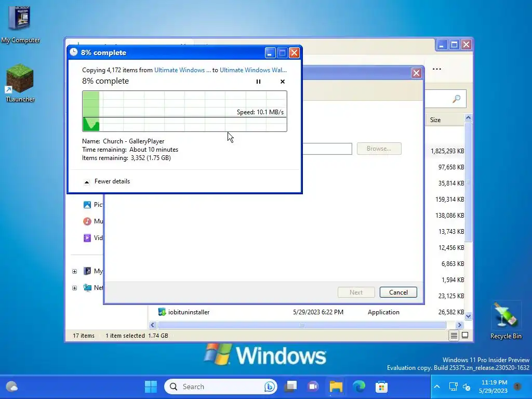Image resolution: width=532 pixels, height=399 pixels.
Task: Switch to details view in status bar
Action: coord(454,336)
